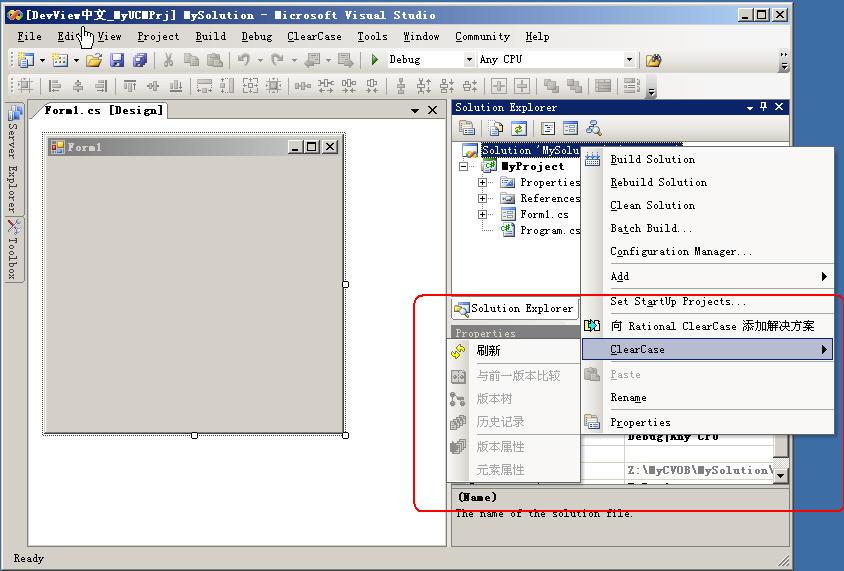Viewport: 844px width, 571px height.
Task: Toggle auto-hide pin on Solution Explorer
Action: tap(763, 107)
